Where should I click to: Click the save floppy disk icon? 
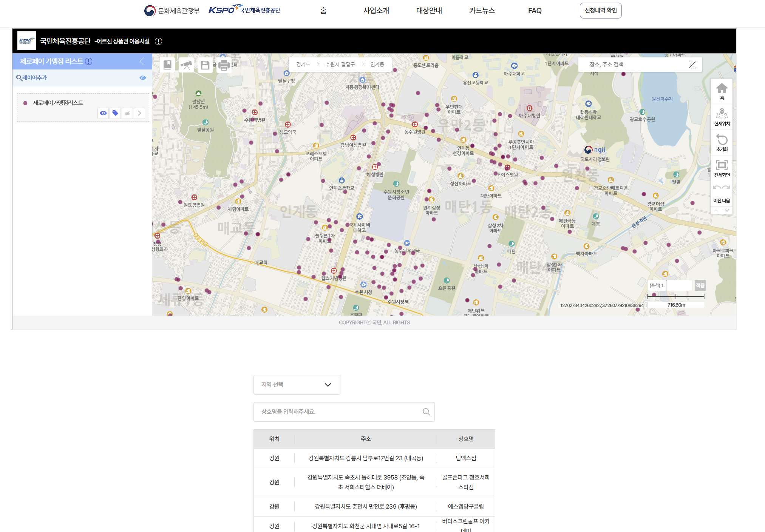pos(205,65)
